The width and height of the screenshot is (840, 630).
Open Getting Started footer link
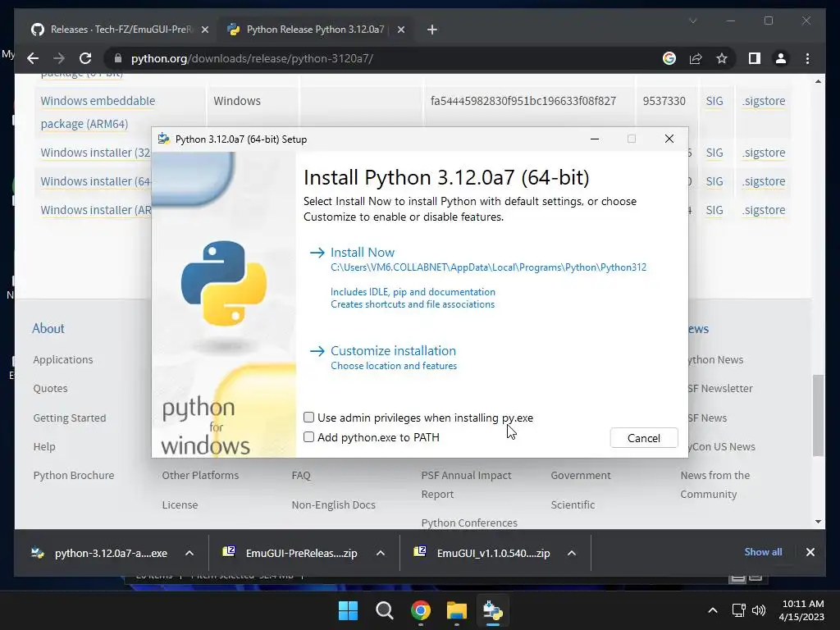(x=70, y=418)
